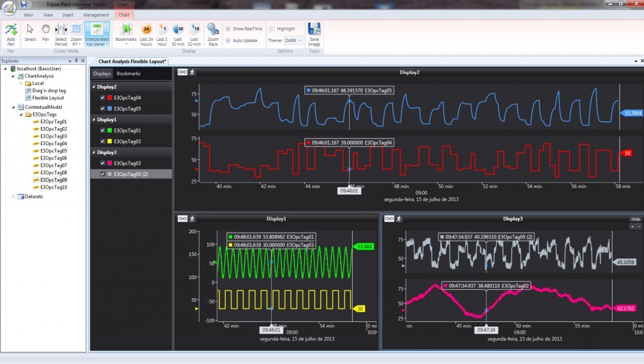Collapse the Display1 group in pen list
Viewport: 644px width, 364px height.
(x=94, y=120)
